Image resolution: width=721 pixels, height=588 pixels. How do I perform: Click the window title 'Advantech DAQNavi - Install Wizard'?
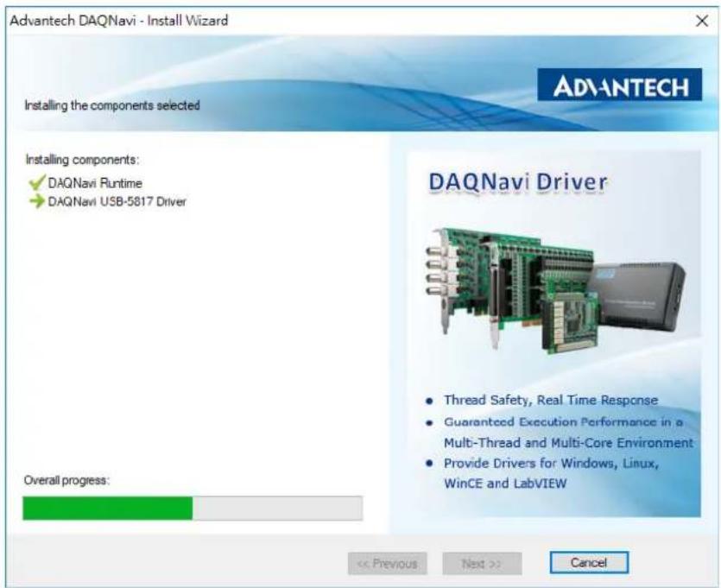[118, 21]
